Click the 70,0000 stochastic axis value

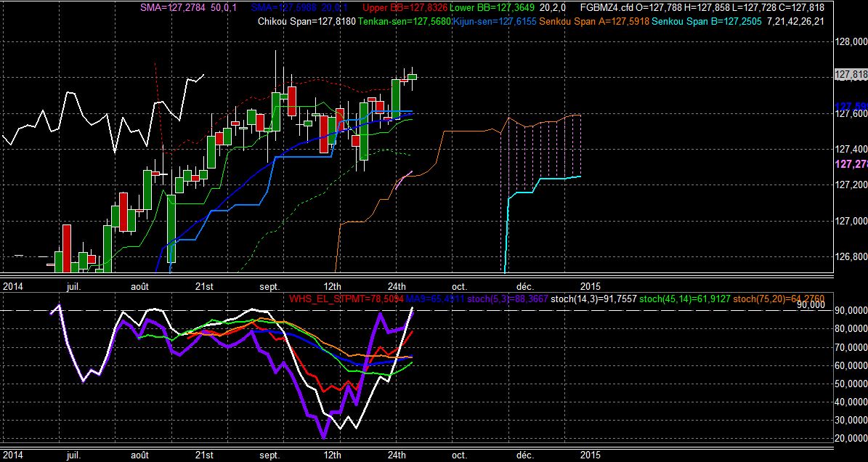pos(851,347)
